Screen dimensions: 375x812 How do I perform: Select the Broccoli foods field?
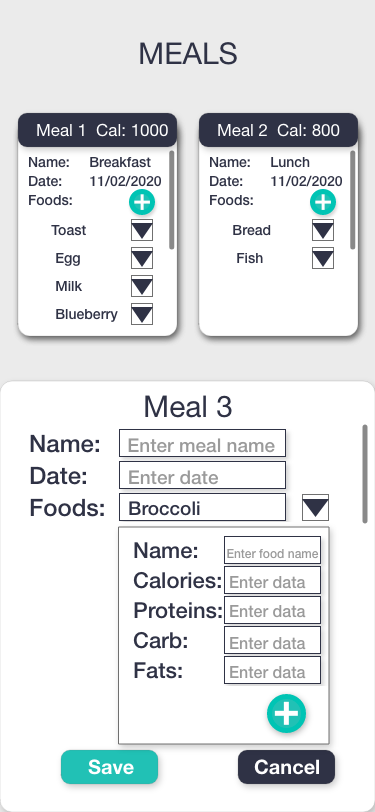[x=203, y=507]
